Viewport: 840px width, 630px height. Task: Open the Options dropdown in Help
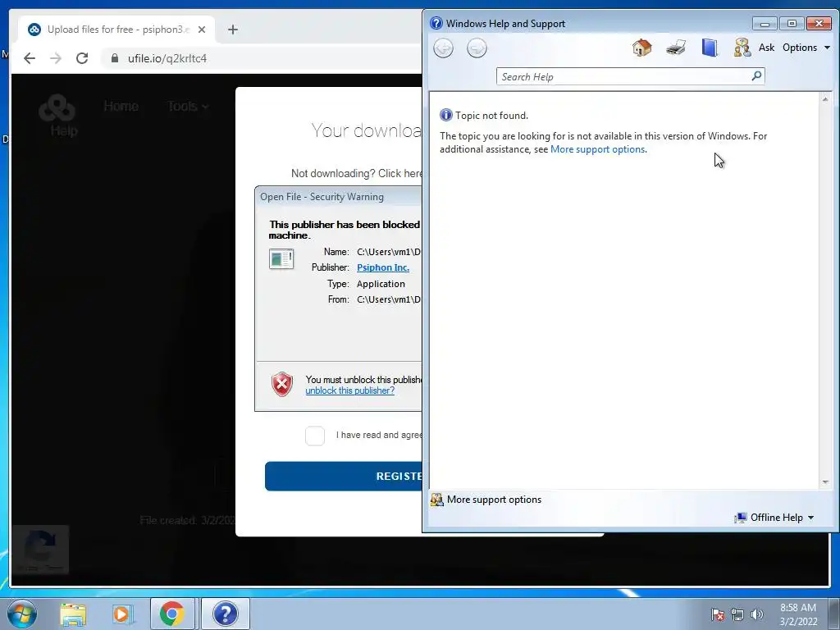[806, 48]
